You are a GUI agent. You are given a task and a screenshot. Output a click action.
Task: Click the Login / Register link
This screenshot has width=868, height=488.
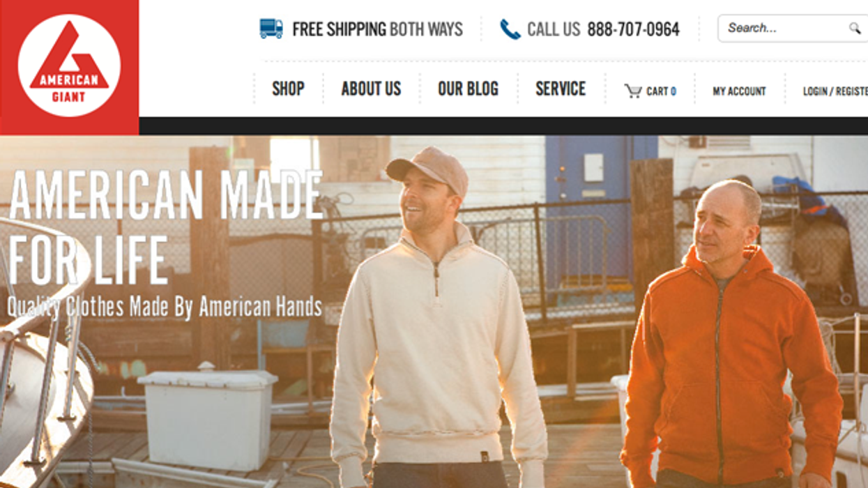(x=835, y=91)
